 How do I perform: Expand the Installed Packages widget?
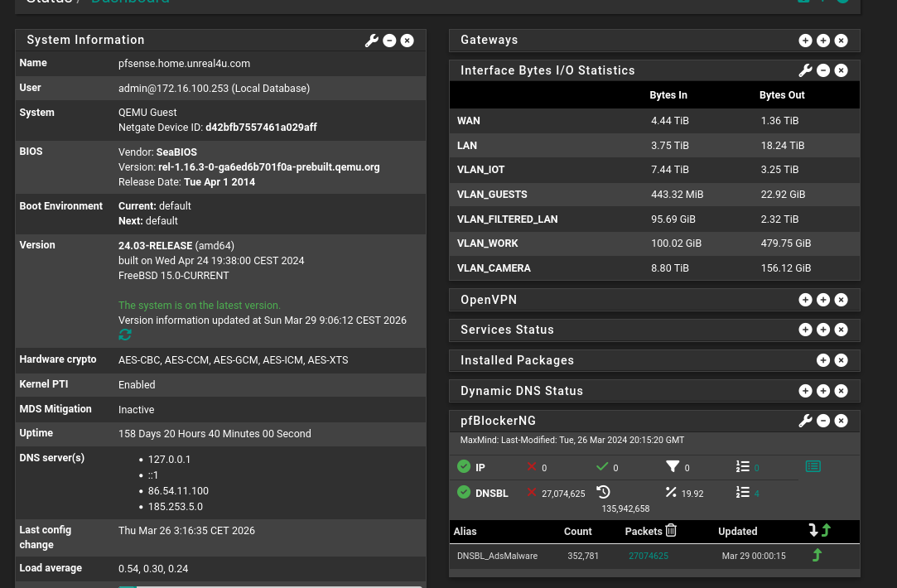pyautogui.click(x=822, y=360)
